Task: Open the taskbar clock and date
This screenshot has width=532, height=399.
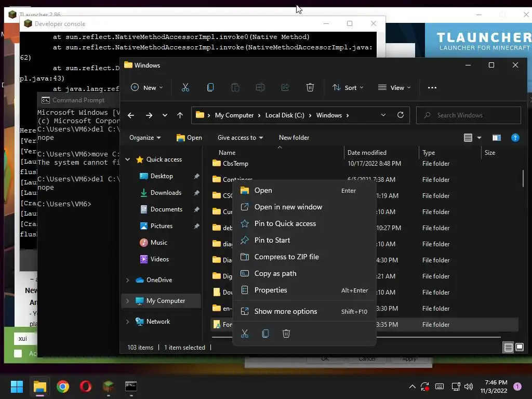Action: [x=494, y=387]
